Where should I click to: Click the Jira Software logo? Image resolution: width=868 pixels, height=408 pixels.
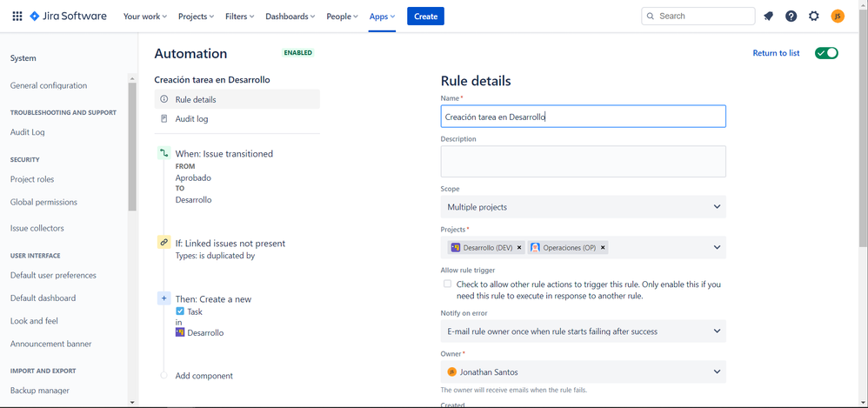pyautogui.click(x=68, y=16)
